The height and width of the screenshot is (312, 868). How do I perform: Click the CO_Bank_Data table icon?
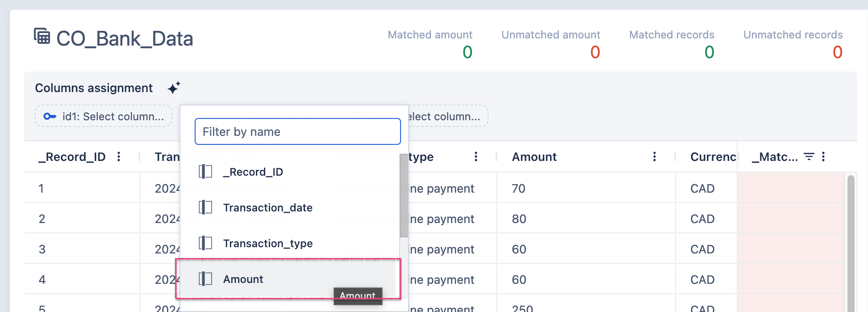click(42, 36)
